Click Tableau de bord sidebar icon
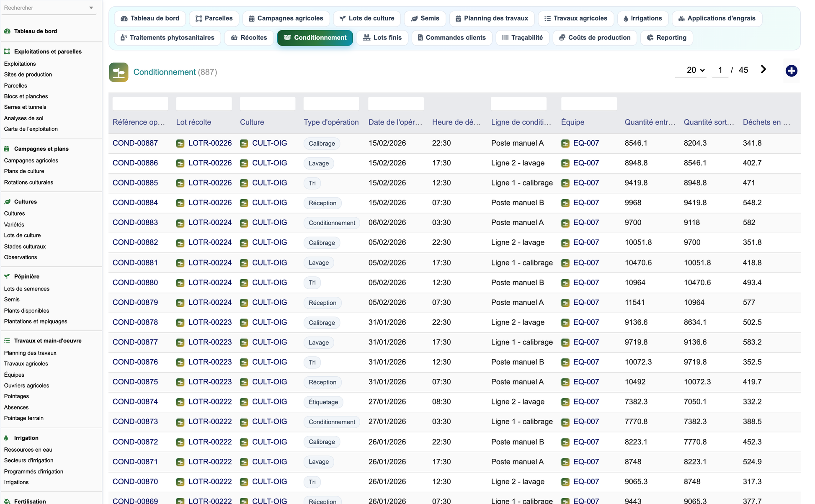Image resolution: width=815 pixels, height=504 pixels. [x=7, y=31]
